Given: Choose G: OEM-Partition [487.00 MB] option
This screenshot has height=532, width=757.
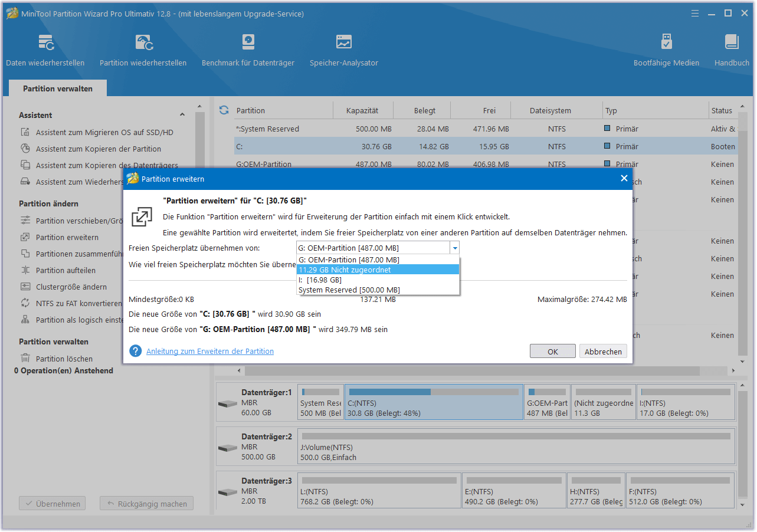Looking at the screenshot, I should pos(378,260).
